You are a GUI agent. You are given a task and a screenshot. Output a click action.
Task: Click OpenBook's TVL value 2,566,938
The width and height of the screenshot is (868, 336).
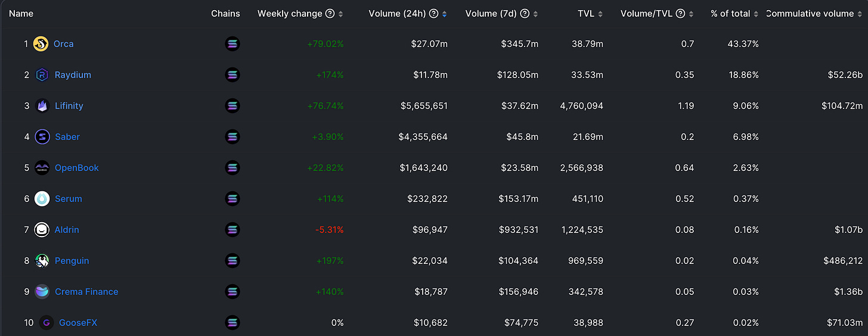coord(582,167)
